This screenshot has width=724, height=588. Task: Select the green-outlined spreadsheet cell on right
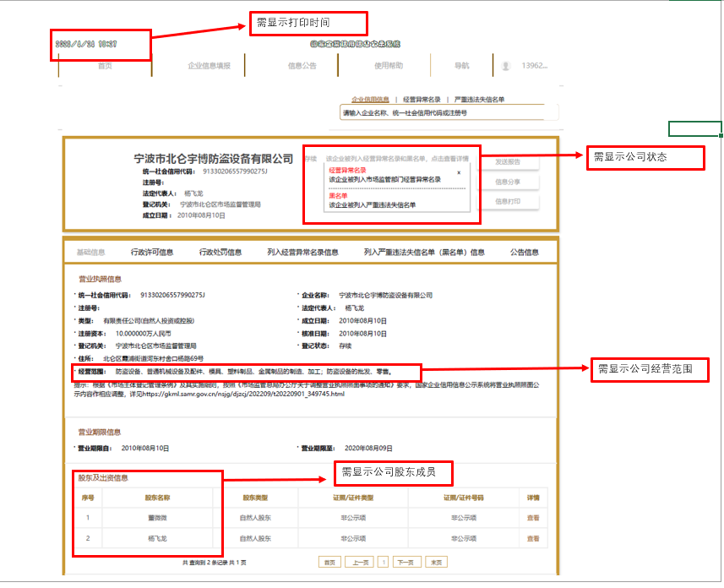pos(695,129)
